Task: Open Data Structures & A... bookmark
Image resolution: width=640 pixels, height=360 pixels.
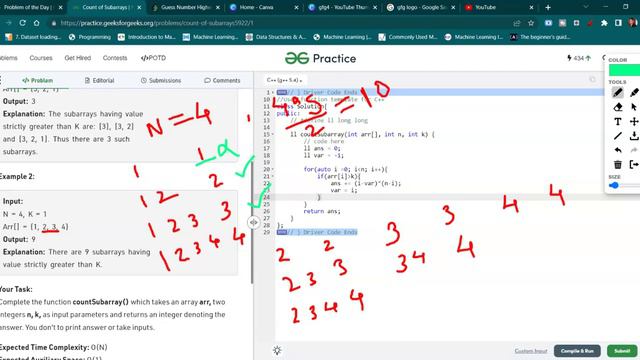Action: pos(276,37)
